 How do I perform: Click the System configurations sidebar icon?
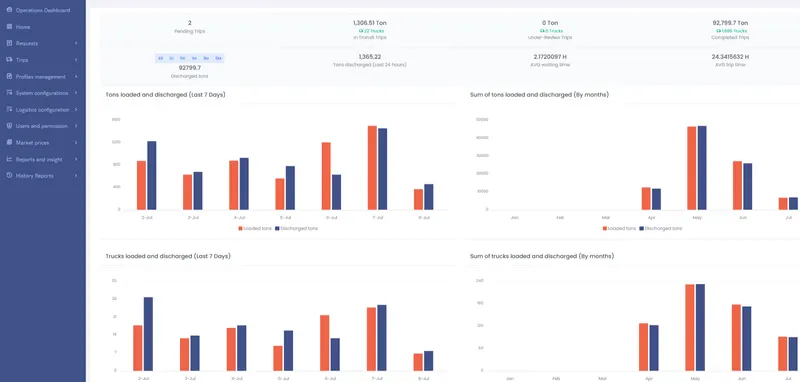(9, 93)
